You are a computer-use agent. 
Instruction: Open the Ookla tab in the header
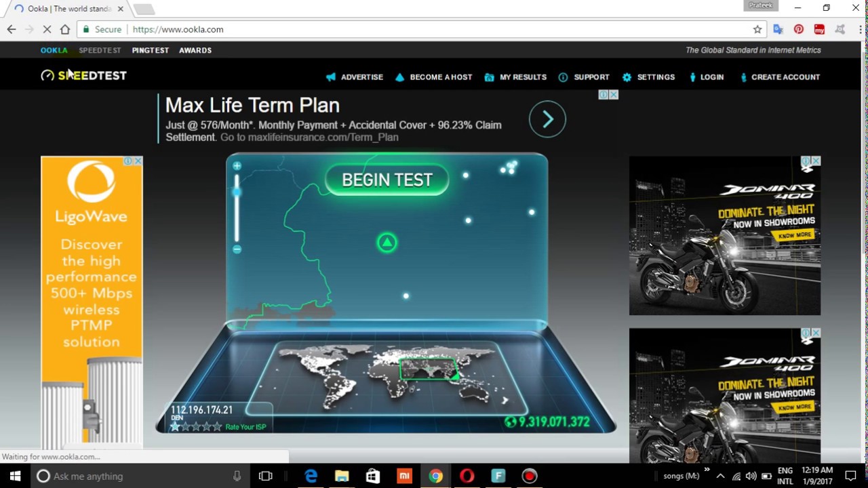click(54, 50)
